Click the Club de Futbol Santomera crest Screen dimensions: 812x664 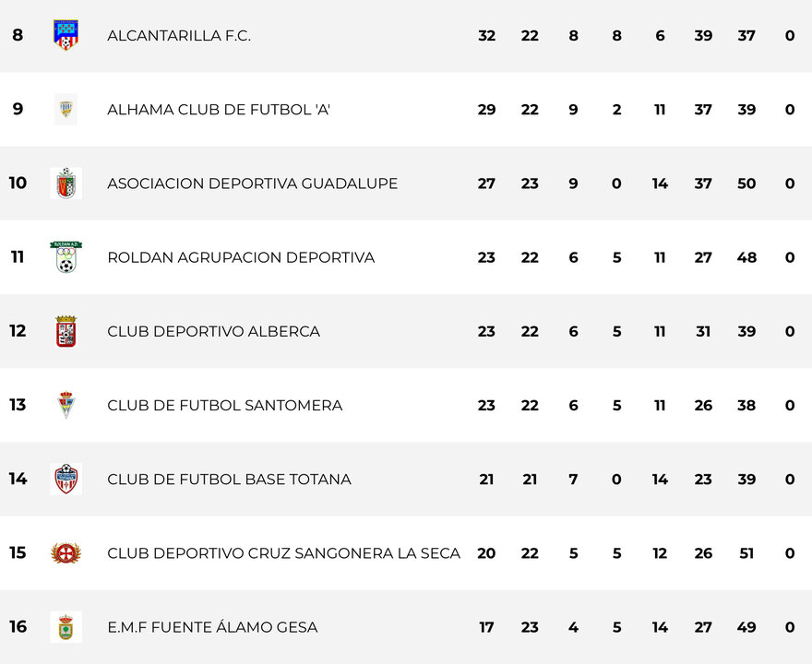[66, 405]
